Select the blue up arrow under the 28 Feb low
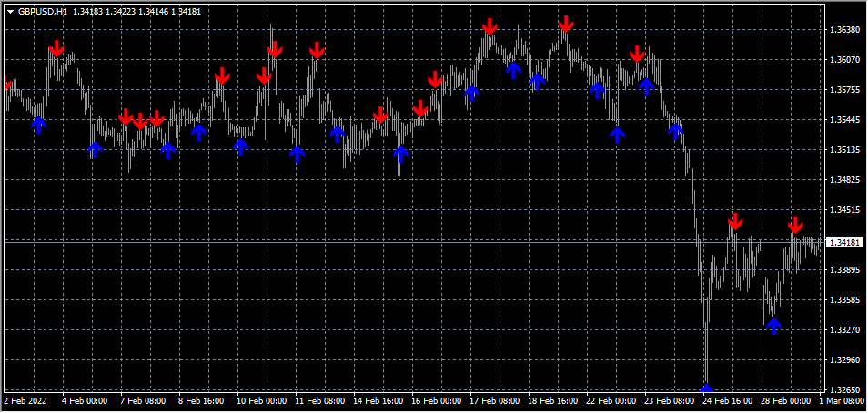 tap(773, 324)
